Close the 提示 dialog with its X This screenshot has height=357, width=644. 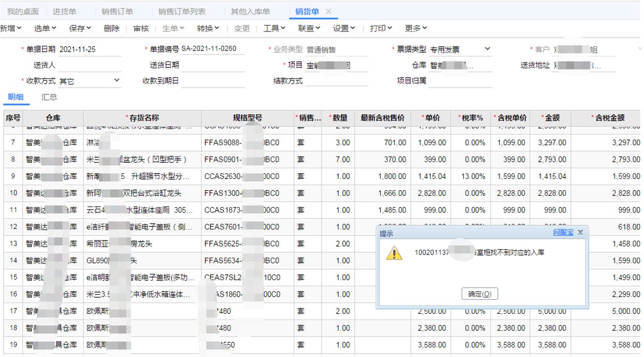click(x=581, y=233)
